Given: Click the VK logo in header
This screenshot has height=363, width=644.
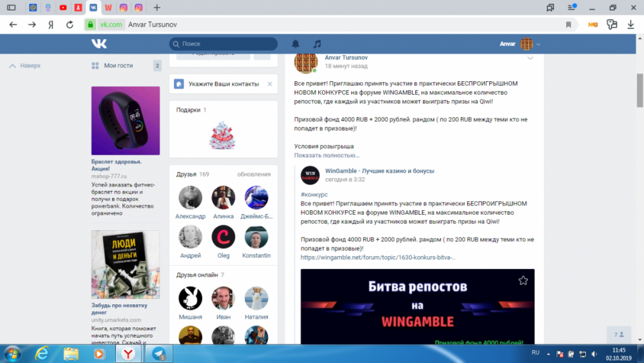Looking at the screenshot, I should [99, 44].
